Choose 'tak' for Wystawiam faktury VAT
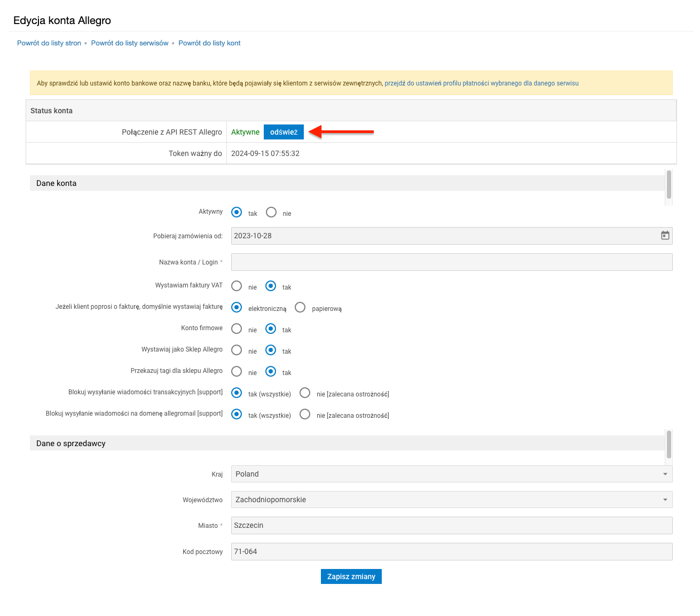 coord(271,286)
